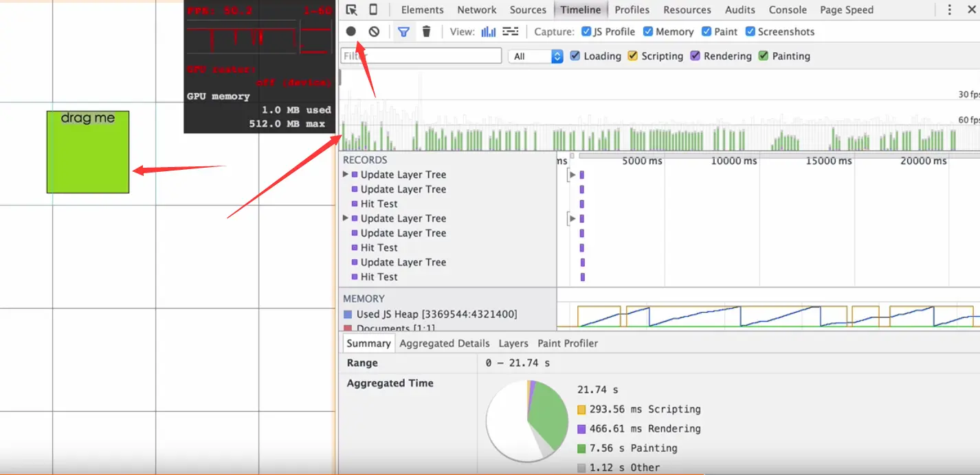Toggle the Scripting filter checkbox
The width and height of the screenshot is (980, 475).
pos(633,56)
